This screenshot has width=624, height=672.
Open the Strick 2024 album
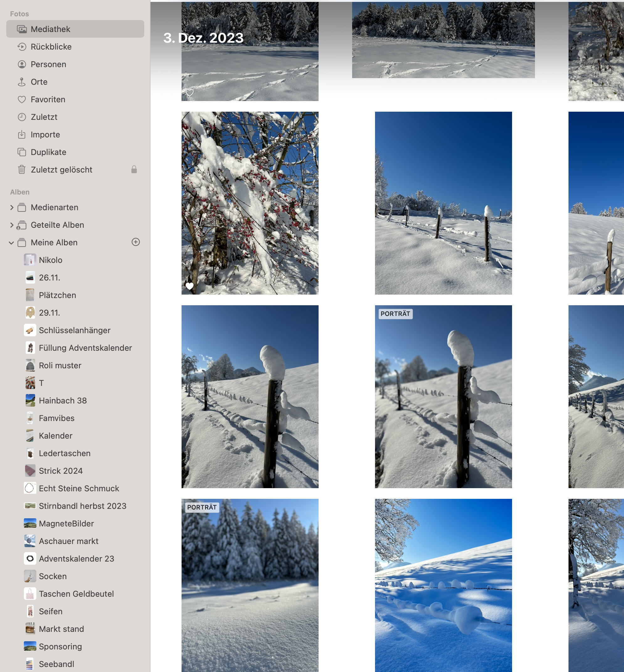pos(61,471)
